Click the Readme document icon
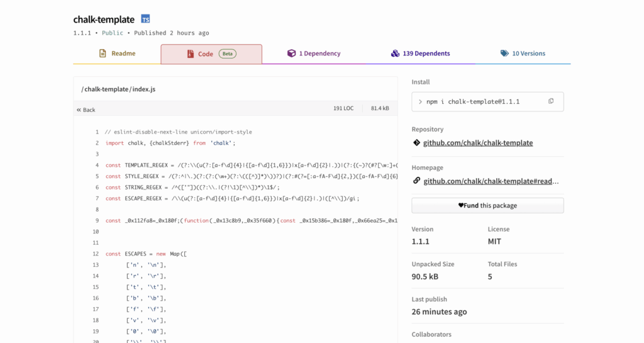 (x=103, y=53)
